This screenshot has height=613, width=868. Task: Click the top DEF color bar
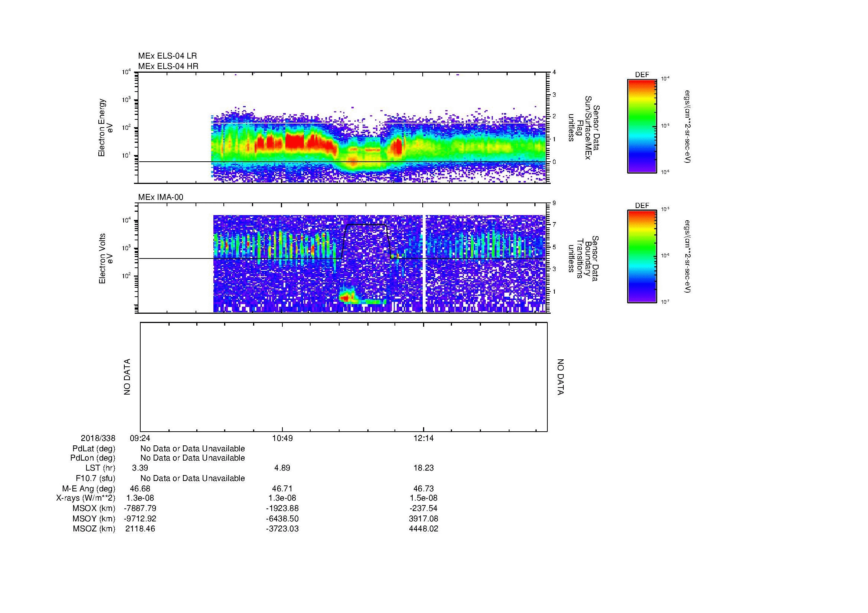pyautogui.click(x=642, y=126)
